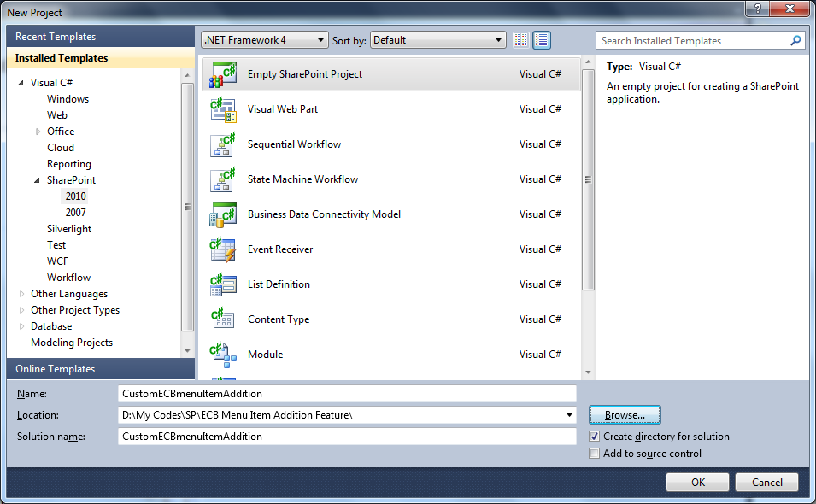Click the category tree scrollbar thumb
Viewport: 816px width, 504px height.
tap(187, 207)
